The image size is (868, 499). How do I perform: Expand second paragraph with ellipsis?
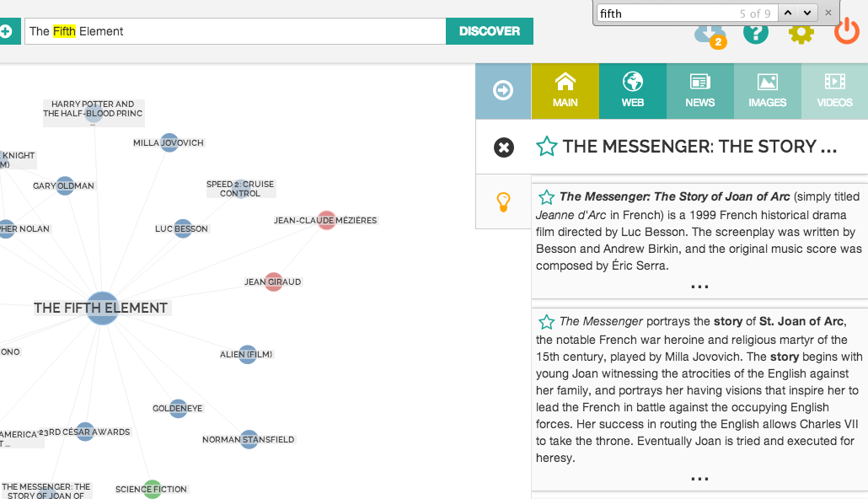point(699,479)
